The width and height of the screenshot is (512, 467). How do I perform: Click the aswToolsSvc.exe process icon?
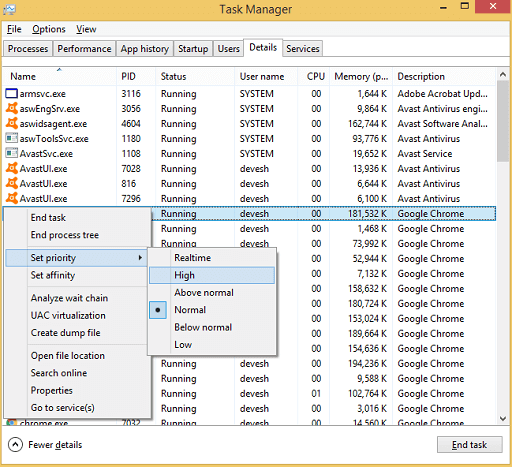(11, 138)
